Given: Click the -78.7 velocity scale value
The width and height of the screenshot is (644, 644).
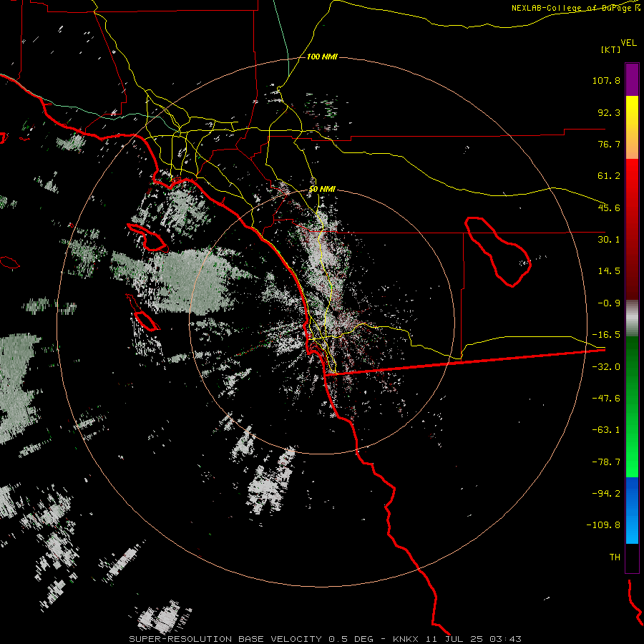Looking at the screenshot, I should [x=606, y=462].
